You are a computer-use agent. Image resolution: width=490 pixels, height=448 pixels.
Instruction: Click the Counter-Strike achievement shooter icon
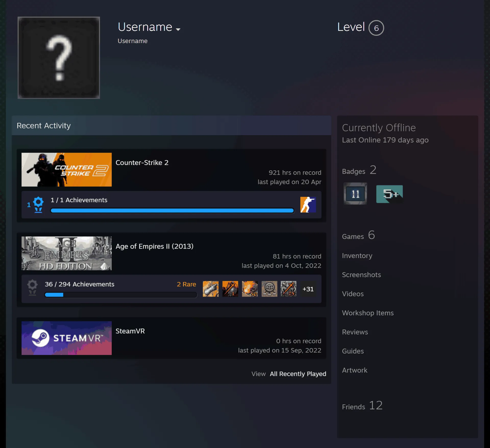click(308, 204)
